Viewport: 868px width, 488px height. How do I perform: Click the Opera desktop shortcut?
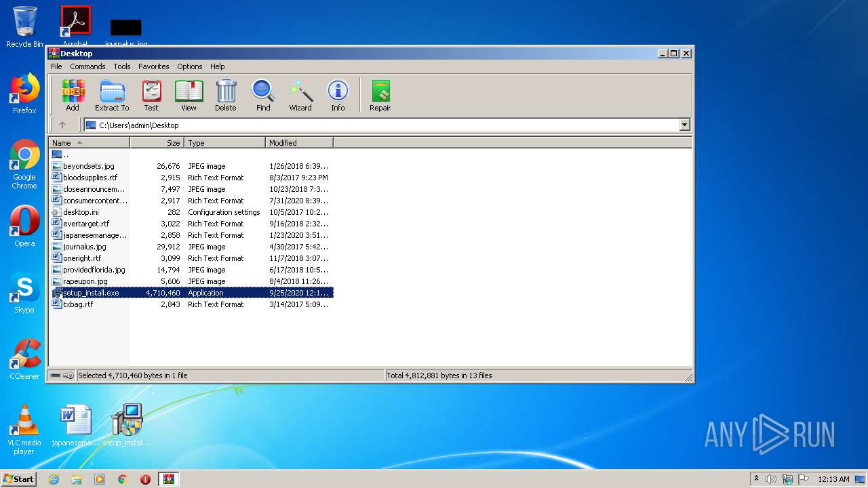point(24,226)
